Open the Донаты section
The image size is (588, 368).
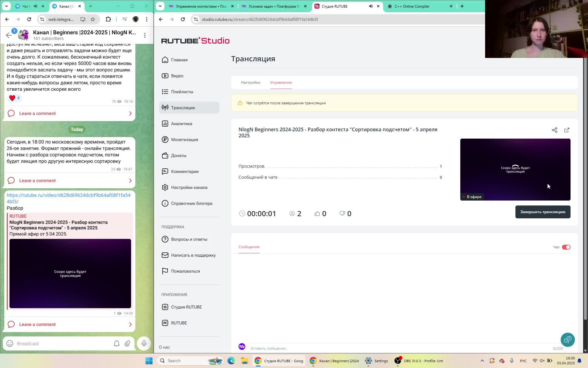pyautogui.click(x=179, y=155)
